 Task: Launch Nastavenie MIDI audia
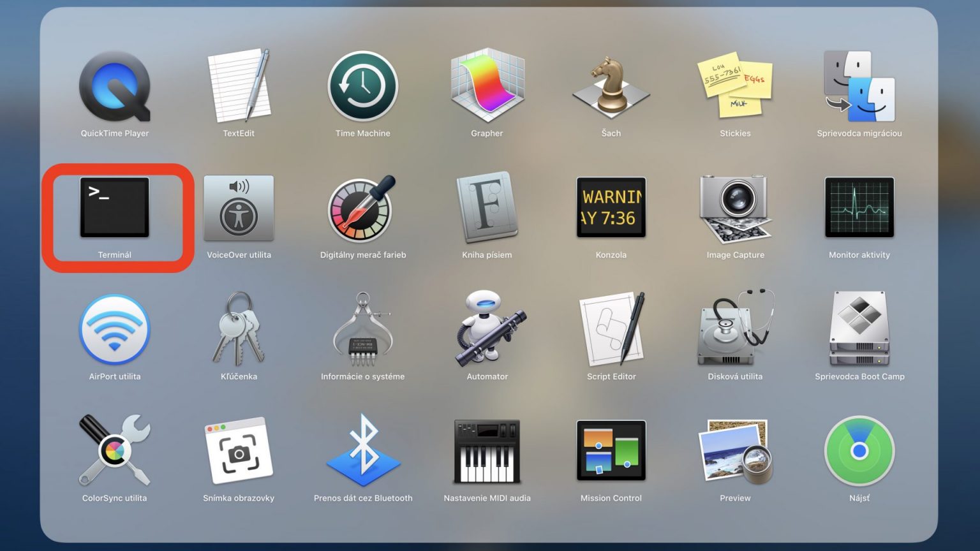tap(487, 452)
